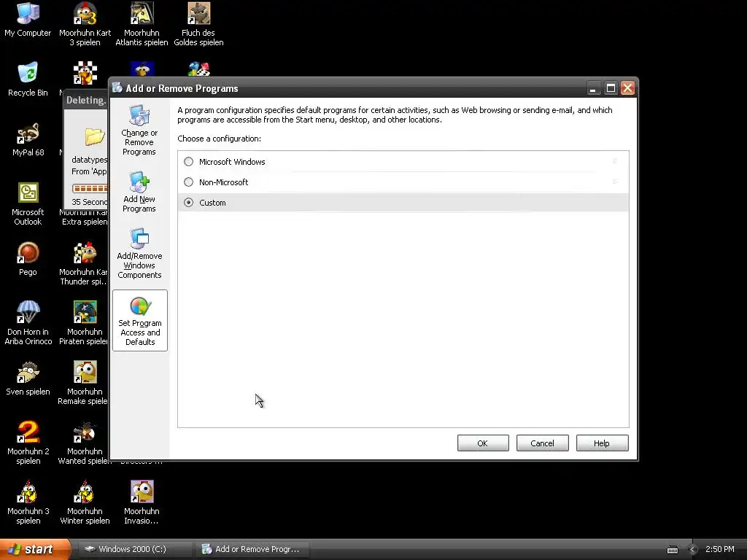Click the OK button

(x=483, y=443)
